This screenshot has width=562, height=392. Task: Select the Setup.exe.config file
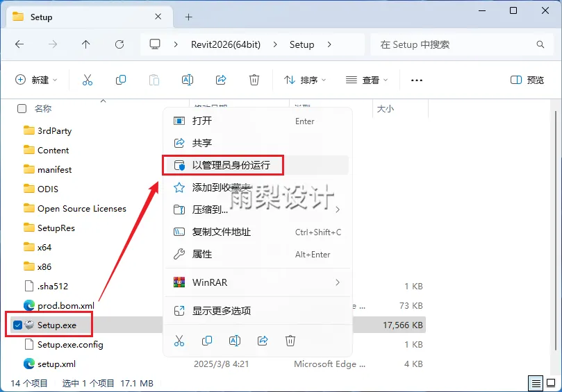pos(70,344)
